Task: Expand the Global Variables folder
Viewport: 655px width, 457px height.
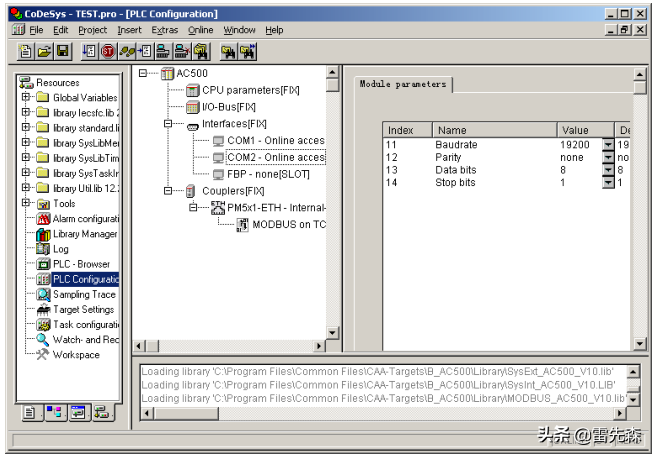Action: point(26,98)
